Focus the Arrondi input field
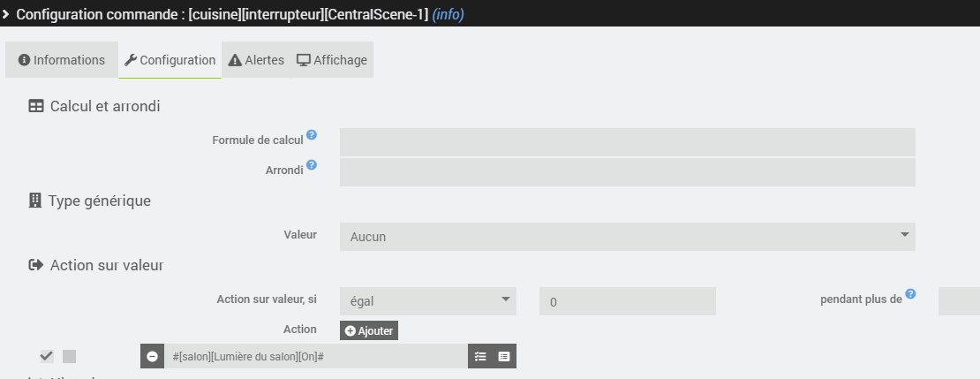 [x=627, y=172]
